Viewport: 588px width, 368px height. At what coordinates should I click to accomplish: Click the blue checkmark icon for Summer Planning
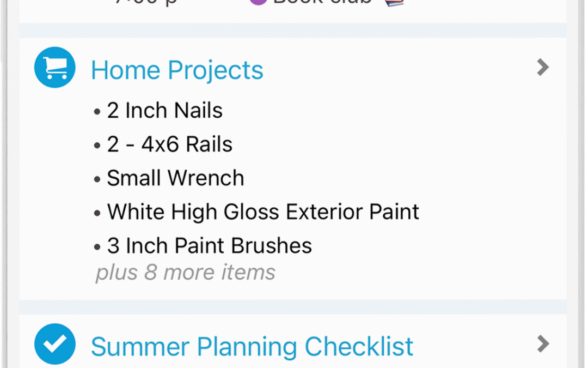point(54,343)
